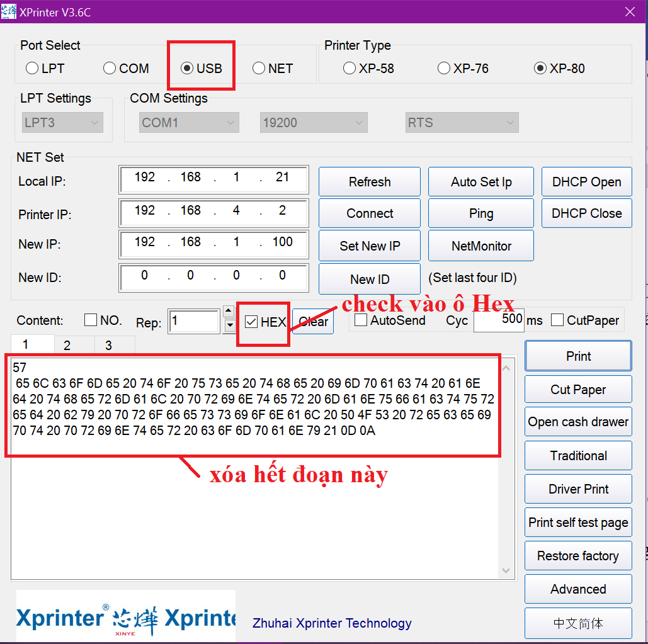Screen dimensions: 648x644
Task: Click the content area scrollbar down arrow
Action: 506,570
